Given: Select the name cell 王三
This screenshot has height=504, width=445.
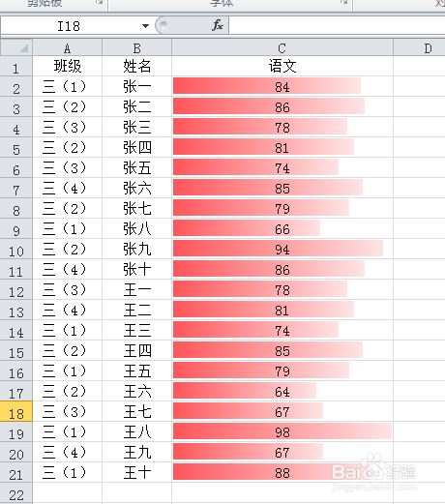Looking at the screenshot, I should click(137, 331).
